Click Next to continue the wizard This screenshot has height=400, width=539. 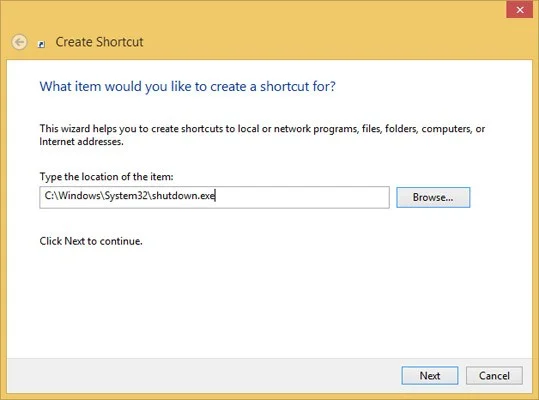point(430,375)
